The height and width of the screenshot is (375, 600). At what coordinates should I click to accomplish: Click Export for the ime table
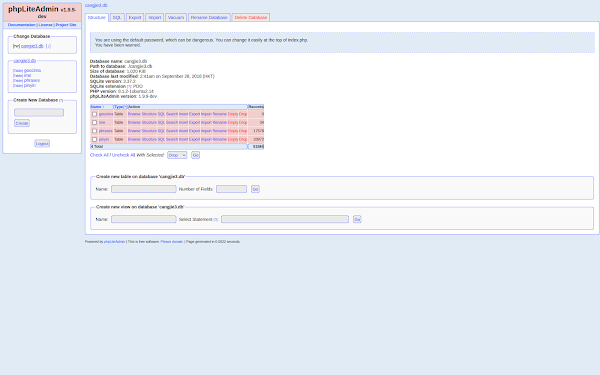[x=194, y=122]
